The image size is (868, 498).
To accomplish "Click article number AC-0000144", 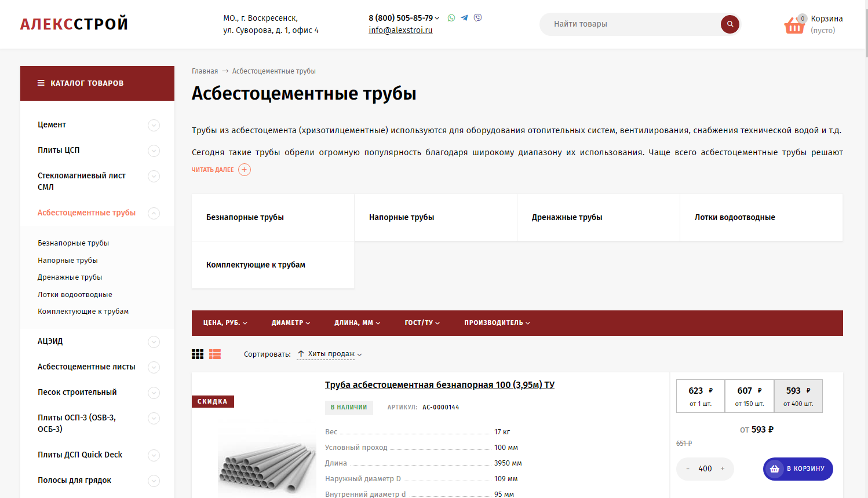I will (440, 408).
